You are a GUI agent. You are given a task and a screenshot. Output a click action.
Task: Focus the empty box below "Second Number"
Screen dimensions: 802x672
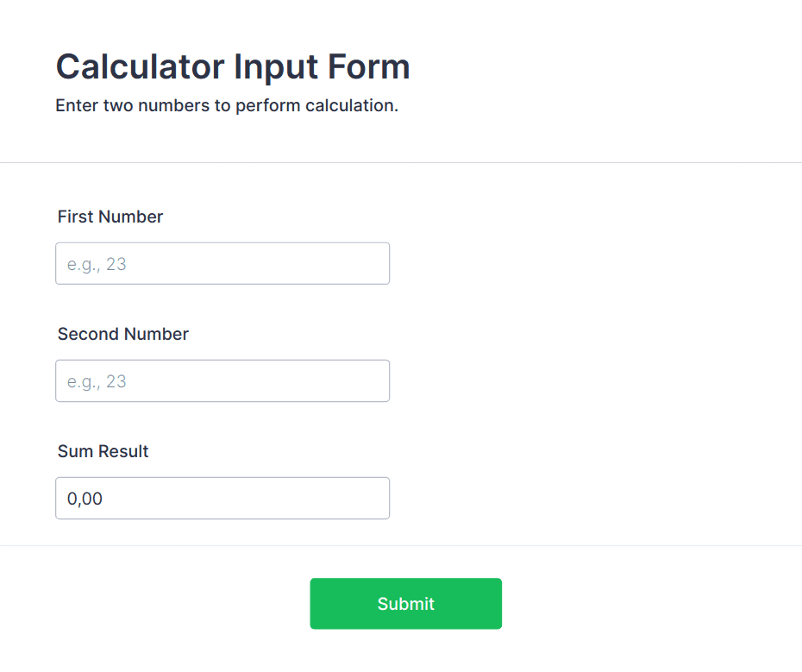(x=259, y=380)
